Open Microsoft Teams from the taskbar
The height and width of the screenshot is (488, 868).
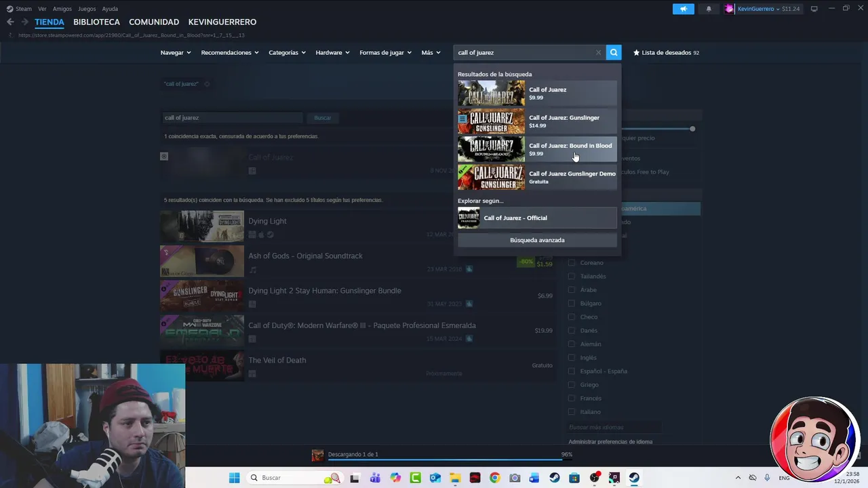[375, 478]
